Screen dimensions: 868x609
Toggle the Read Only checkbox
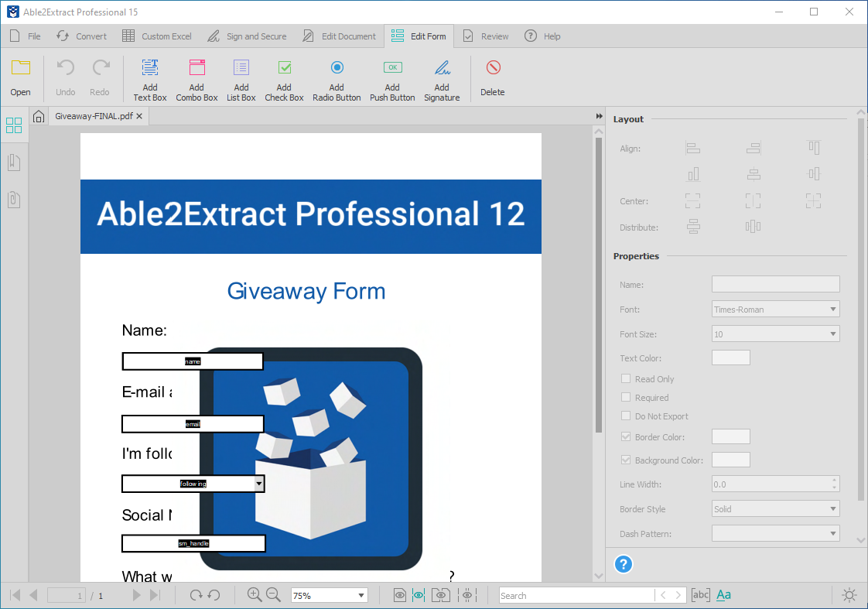click(x=626, y=378)
